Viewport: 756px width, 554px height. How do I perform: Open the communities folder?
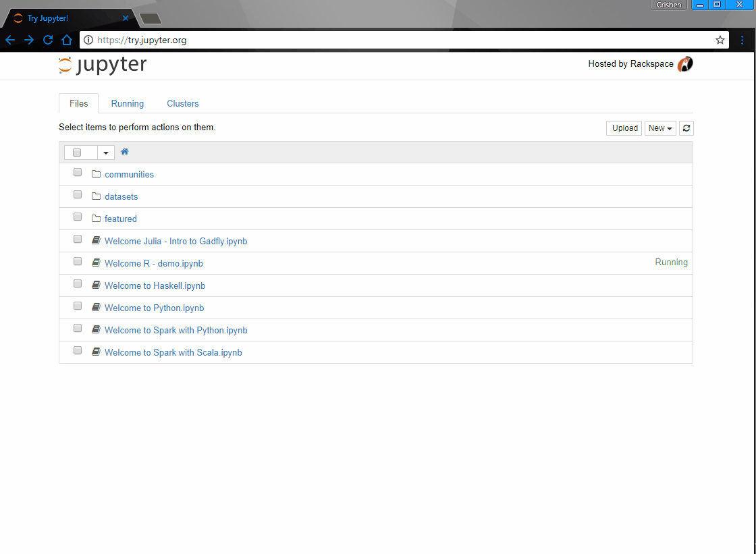point(129,175)
